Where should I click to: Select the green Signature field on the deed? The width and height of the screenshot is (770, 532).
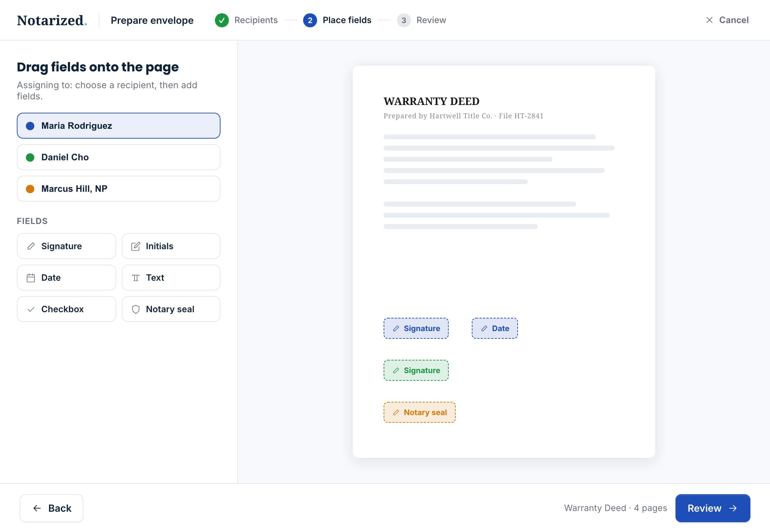point(416,370)
